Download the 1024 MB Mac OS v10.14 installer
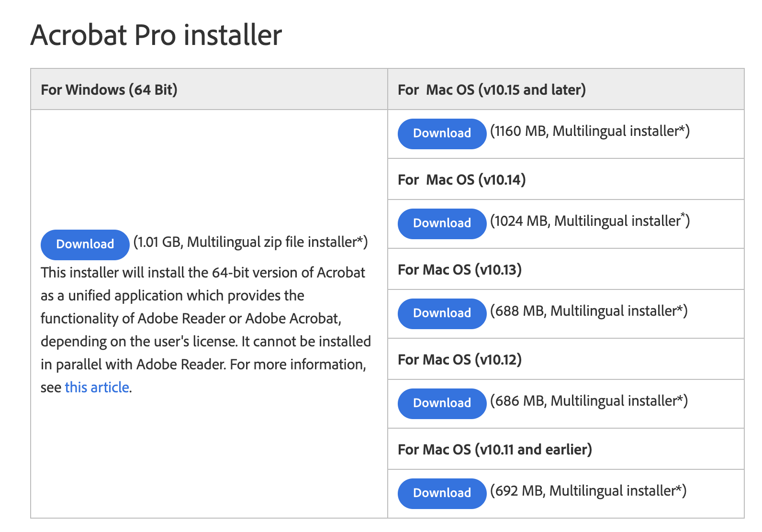Image resolution: width=762 pixels, height=532 pixels. tap(441, 223)
